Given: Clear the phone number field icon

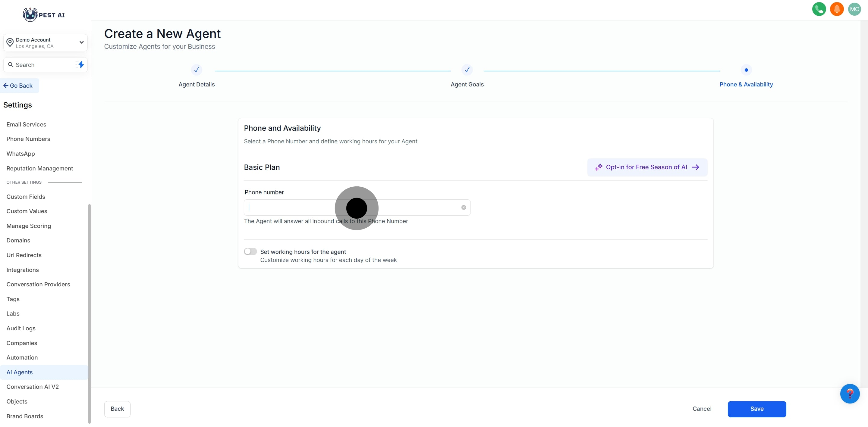Looking at the screenshot, I should (x=464, y=207).
